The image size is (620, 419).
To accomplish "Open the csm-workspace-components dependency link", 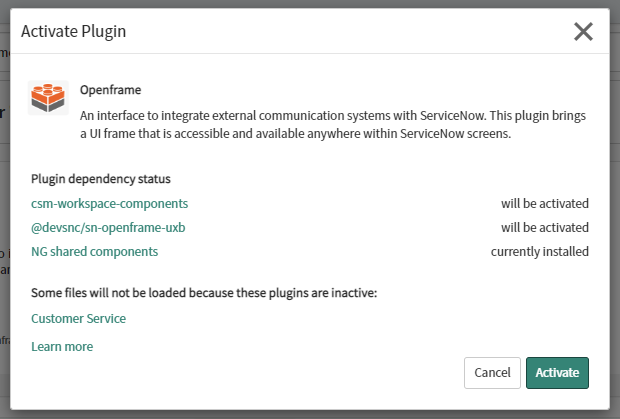I will coord(109,203).
